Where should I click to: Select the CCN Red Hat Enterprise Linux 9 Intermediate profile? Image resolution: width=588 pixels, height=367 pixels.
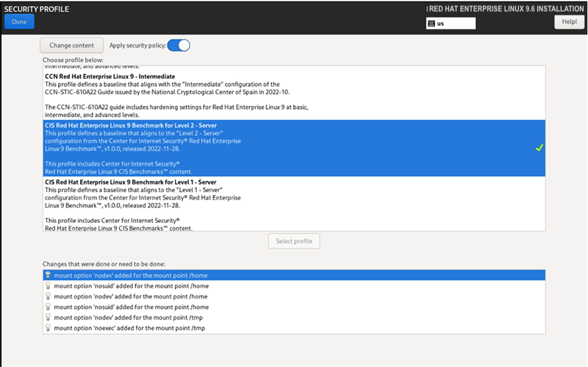tap(110, 76)
